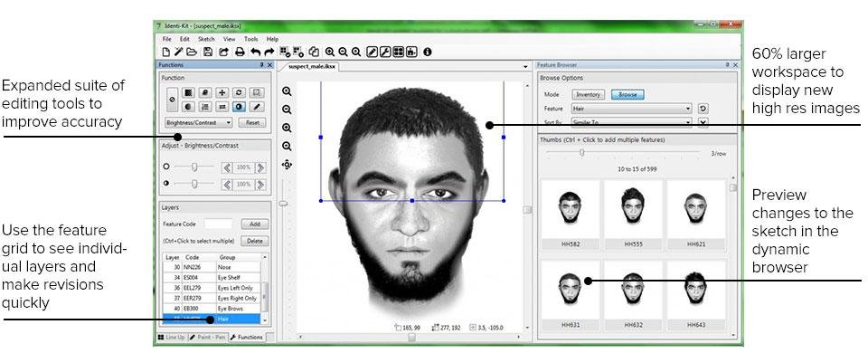Switch to the Line Up tab
The height and width of the screenshot is (353, 868).
click(171, 337)
